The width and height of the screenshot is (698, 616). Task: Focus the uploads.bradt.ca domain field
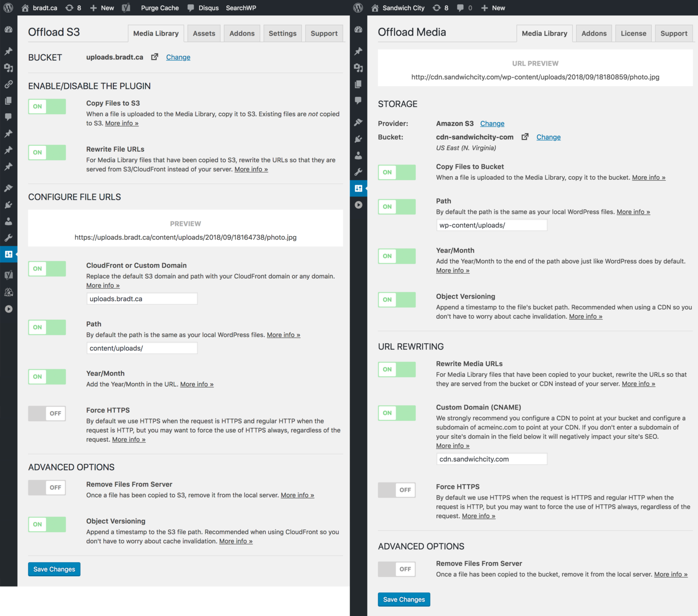tap(142, 298)
